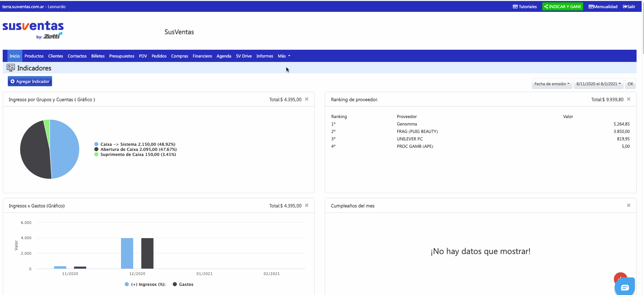Click the Indicadores monitor icon
The image size is (644, 295).
click(11, 68)
